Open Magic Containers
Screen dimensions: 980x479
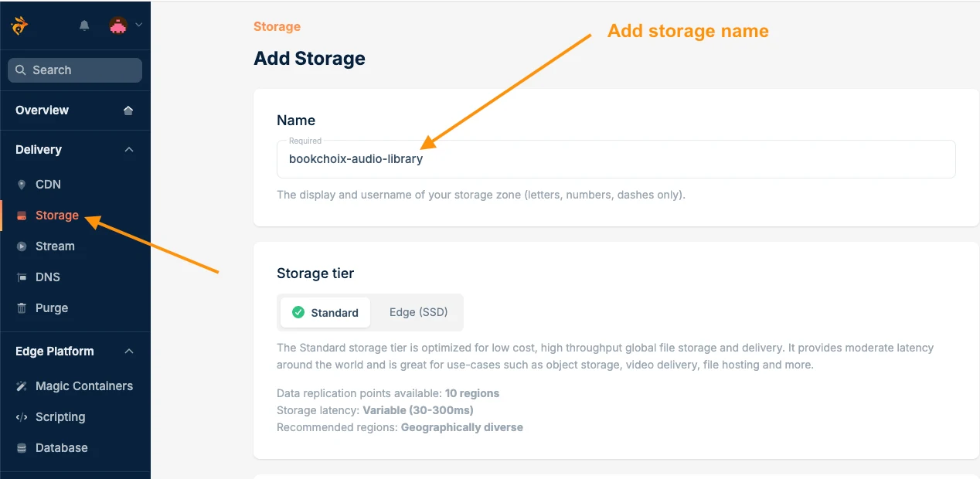82,386
